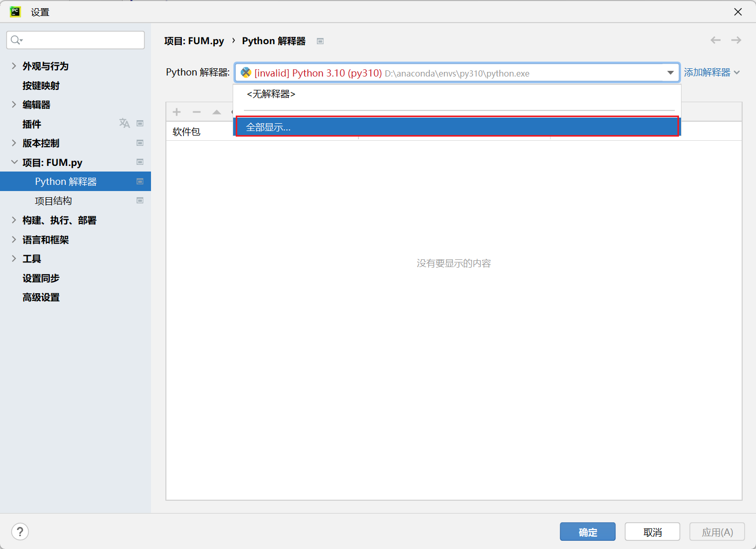Image resolution: width=756 pixels, height=549 pixels.
Task: Click project-level marker icon beside 项目结构
Action: tap(140, 200)
